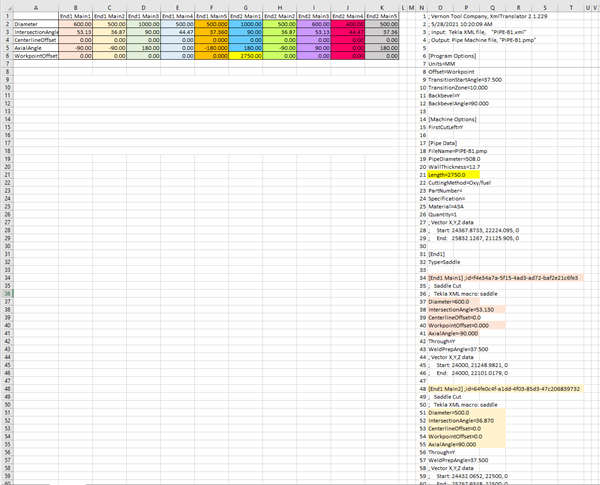Select the WallThickness=12.7 line
The width and height of the screenshot is (600, 485).
tap(454, 167)
